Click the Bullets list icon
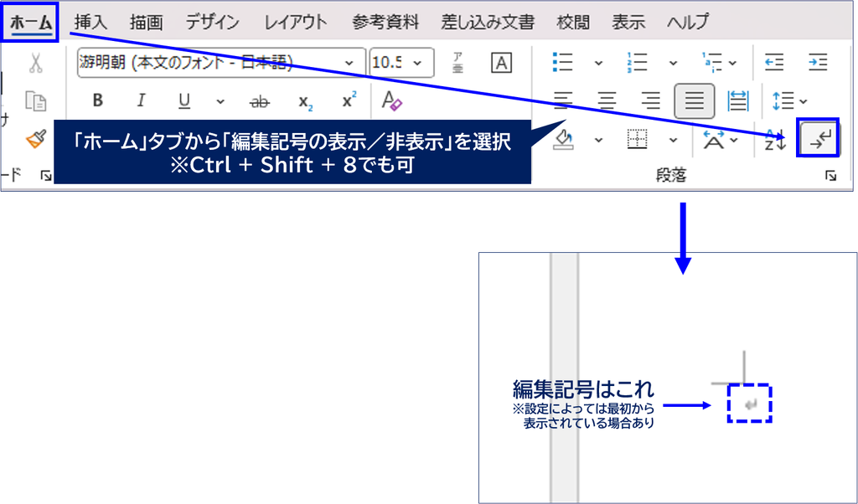Viewport: 858px width, 504px height. pyautogui.click(x=562, y=62)
